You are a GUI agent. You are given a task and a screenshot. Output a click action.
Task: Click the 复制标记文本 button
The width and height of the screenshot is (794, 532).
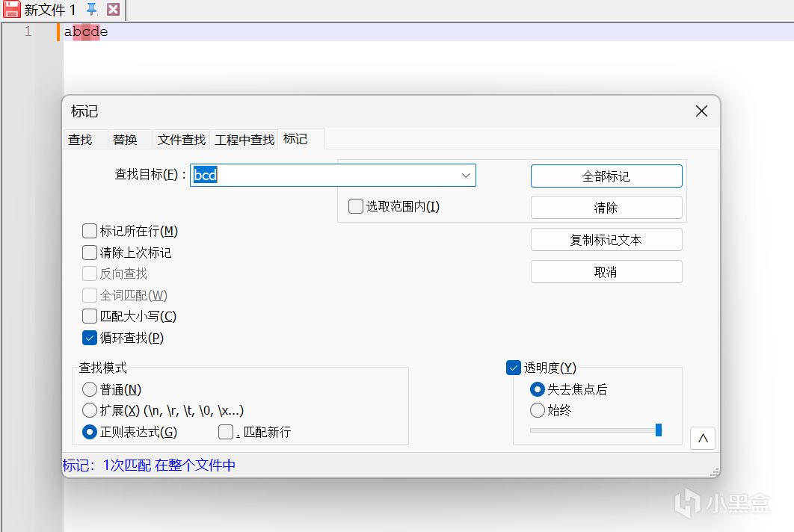click(x=606, y=240)
